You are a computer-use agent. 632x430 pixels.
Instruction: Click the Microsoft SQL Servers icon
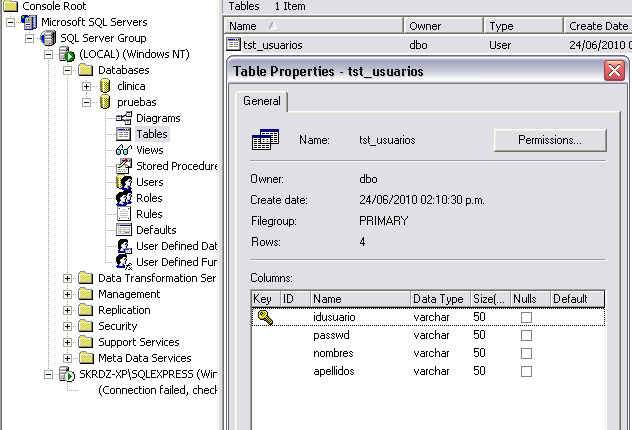click(29, 22)
